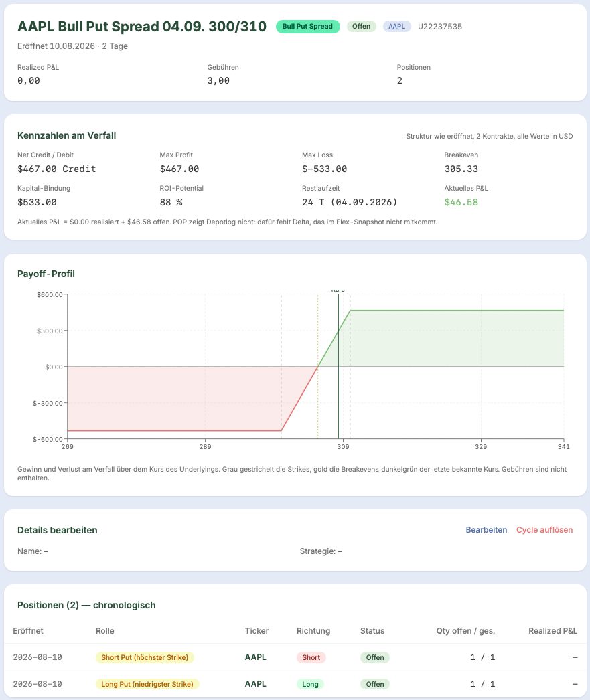
Task: Click the Strategie: – field
Action: click(x=321, y=551)
